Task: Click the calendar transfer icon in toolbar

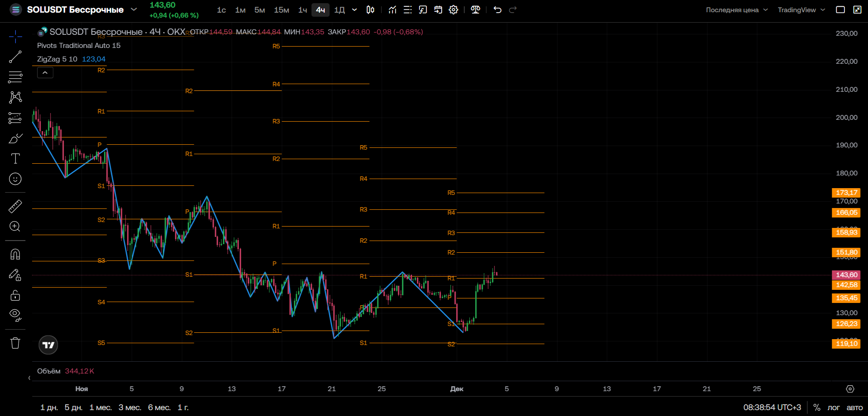Action: 438,10
